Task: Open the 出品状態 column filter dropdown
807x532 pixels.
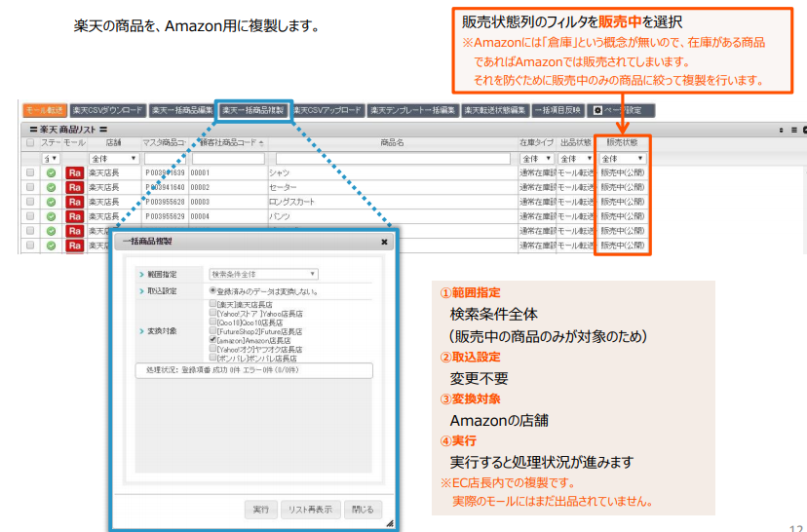Action: pos(576,159)
